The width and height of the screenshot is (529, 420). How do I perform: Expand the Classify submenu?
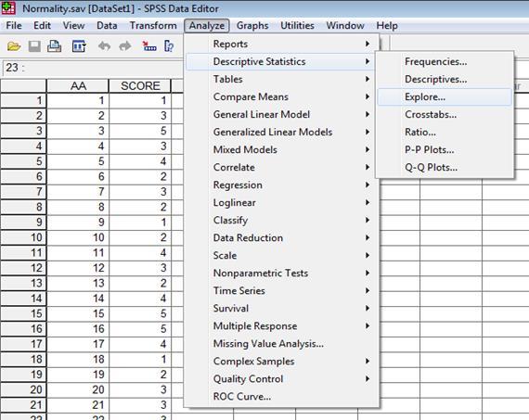point(280,220)
